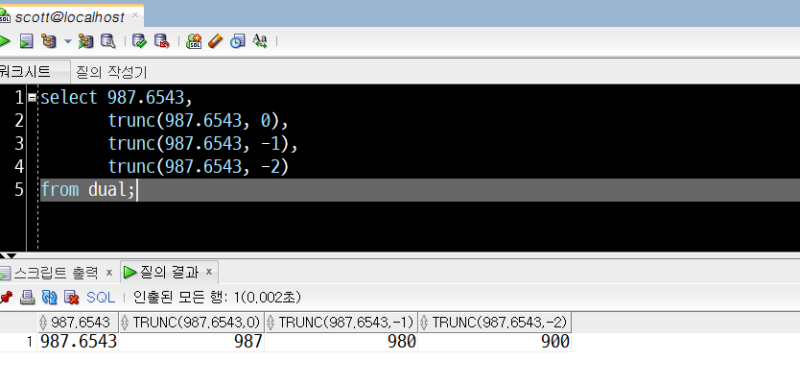Close the 질의 결과 tab
This screenshot has height=385, width=800.
tap(209, 272)
